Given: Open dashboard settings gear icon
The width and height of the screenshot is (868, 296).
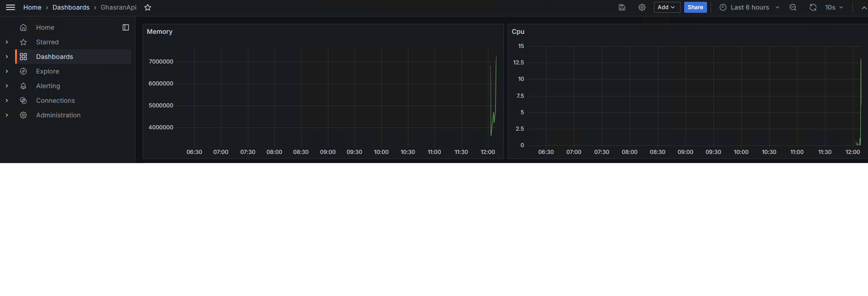Looking at the screenshot, I should tap(642, 7).
